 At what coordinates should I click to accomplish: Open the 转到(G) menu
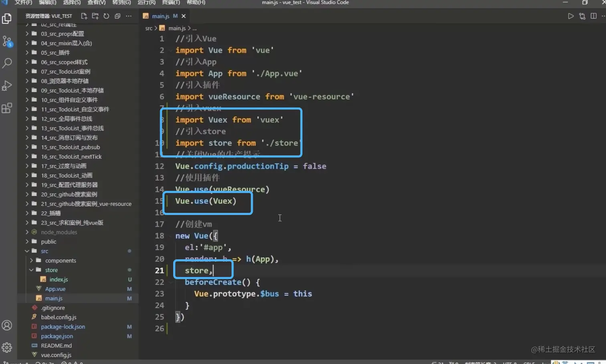coord(121,2)
